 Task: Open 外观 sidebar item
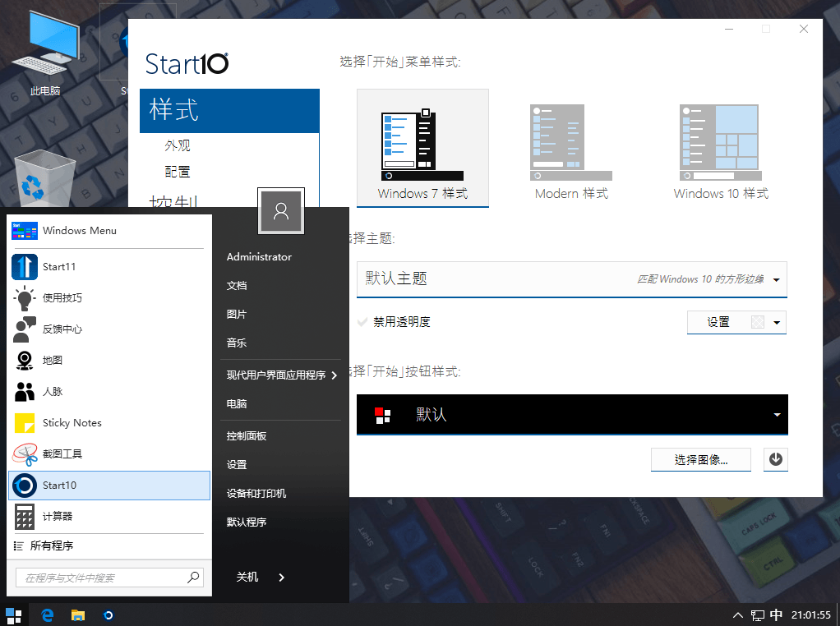point(178,145)
